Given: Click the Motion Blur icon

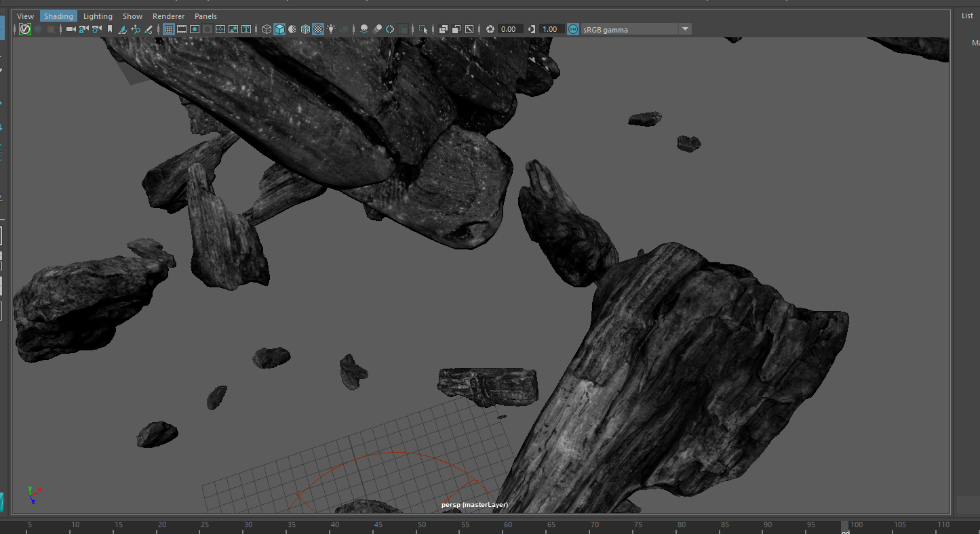Looking at the screenshot, I should coord(377,29).
